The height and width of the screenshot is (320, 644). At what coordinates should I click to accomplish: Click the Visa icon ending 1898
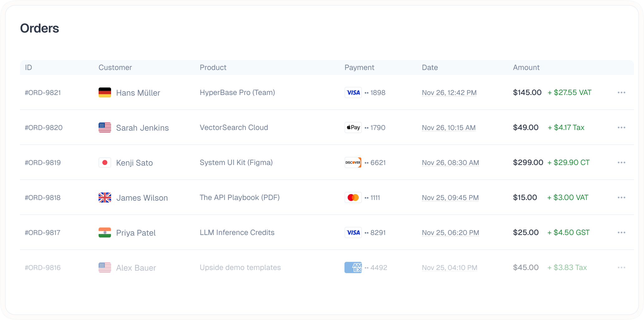[353, 92]
